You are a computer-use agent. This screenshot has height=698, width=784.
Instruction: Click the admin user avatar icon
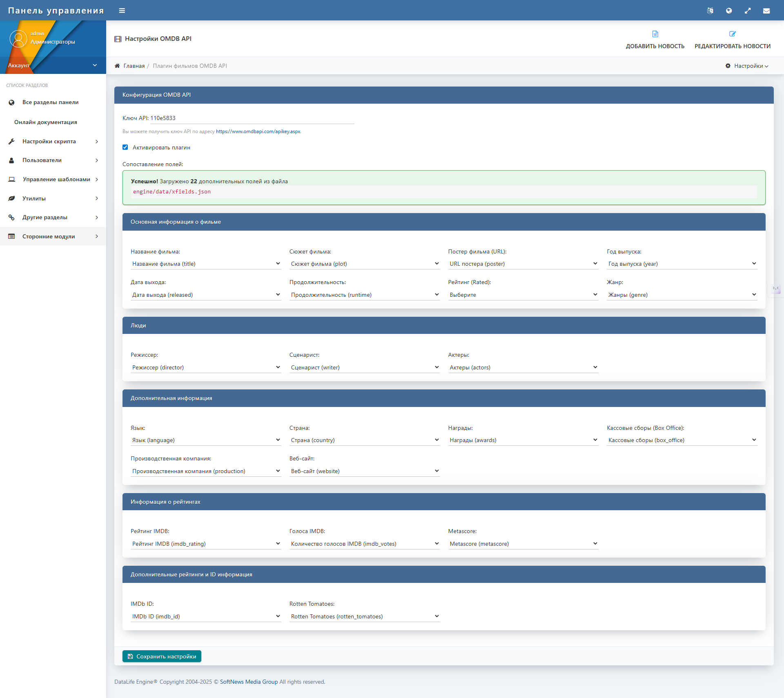[18, 39]
